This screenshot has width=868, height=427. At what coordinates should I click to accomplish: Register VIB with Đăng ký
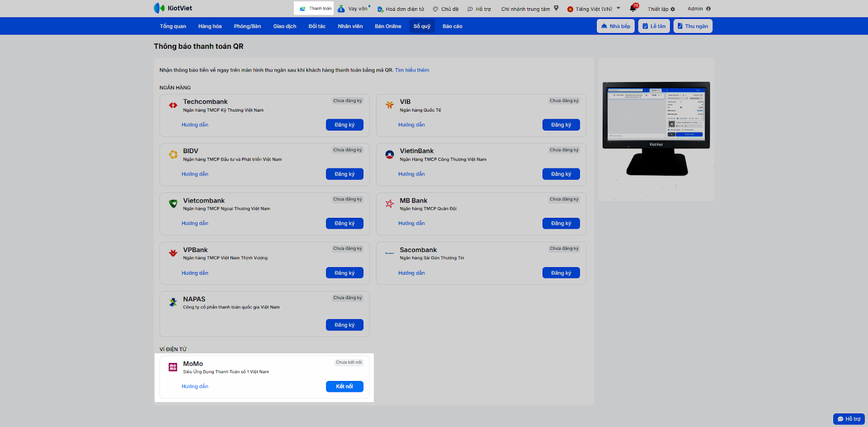click(x=561, y=125)
